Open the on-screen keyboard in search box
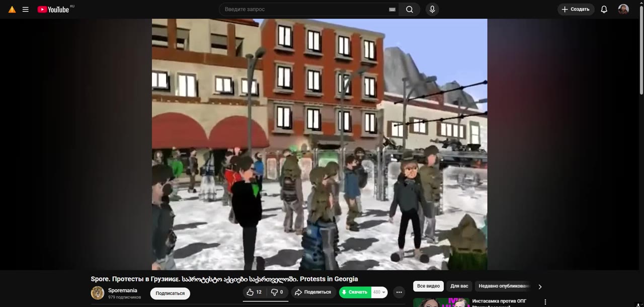 pyautogui.click(x=392, y=10)
